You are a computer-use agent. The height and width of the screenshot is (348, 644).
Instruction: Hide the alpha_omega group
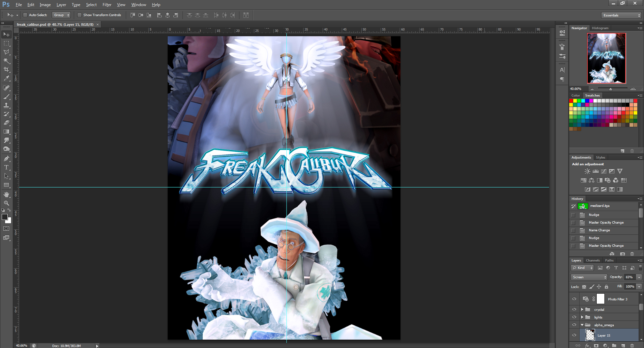click(x=574, y=325)
